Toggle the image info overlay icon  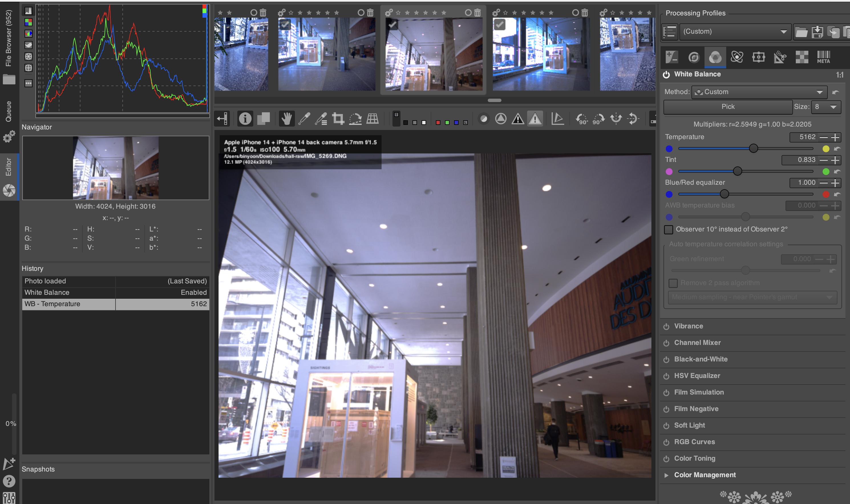245,119
